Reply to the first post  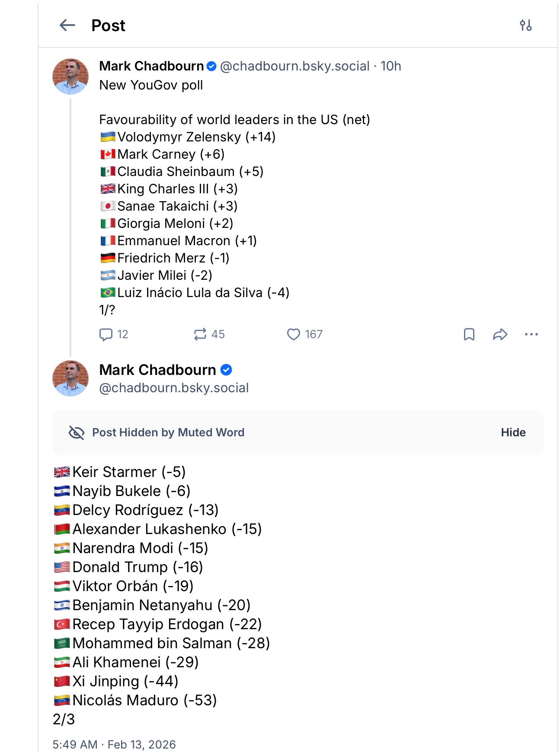pyautogui.click(x=106, y=334)
